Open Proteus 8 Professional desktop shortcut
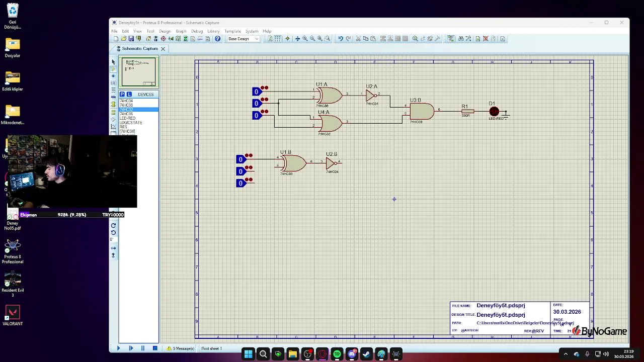The width and height of the screenshot is (644, 362). coord(13,251)
